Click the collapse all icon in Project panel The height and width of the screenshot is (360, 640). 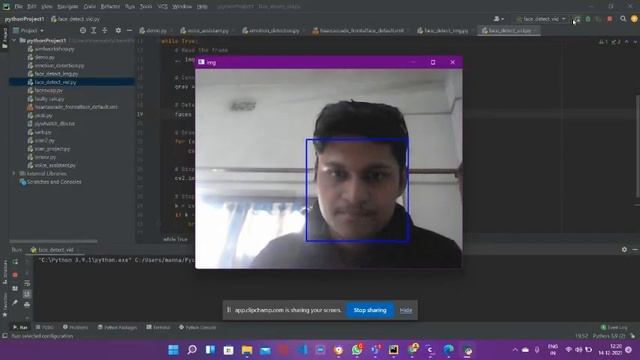coord(105,31)
